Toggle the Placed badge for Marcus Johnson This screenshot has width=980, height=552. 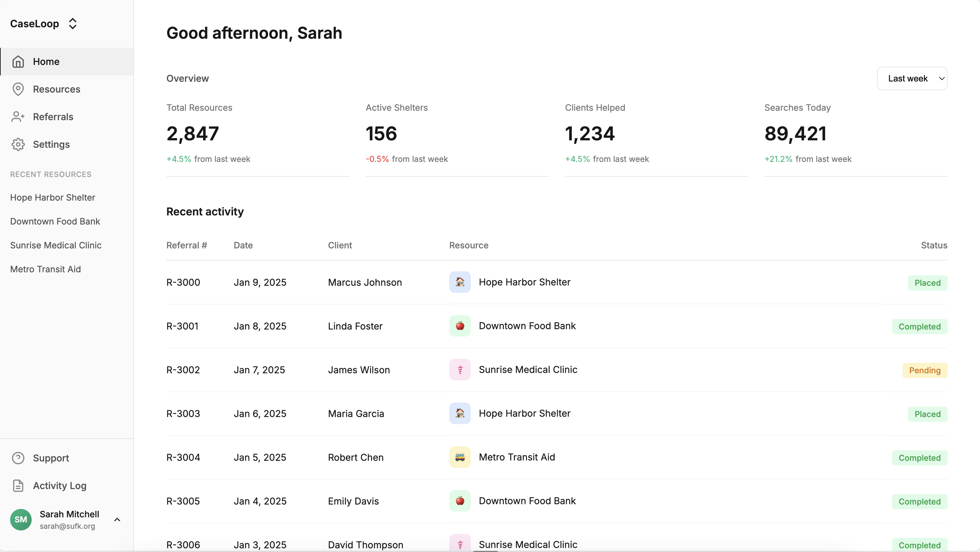coord(927,282)
